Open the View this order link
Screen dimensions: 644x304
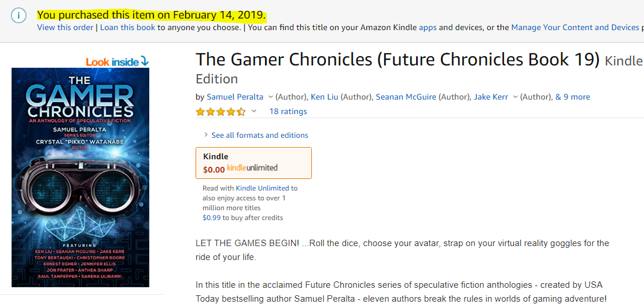65,28
